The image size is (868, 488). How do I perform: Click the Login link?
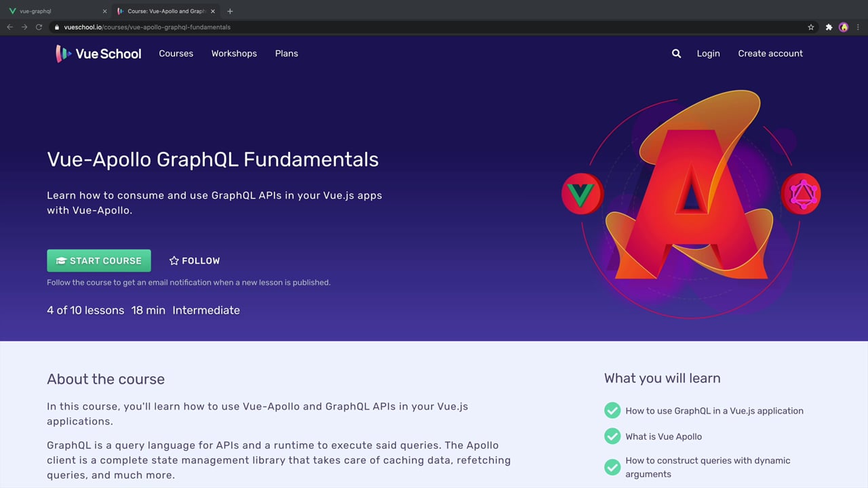[x=708, y=54]
